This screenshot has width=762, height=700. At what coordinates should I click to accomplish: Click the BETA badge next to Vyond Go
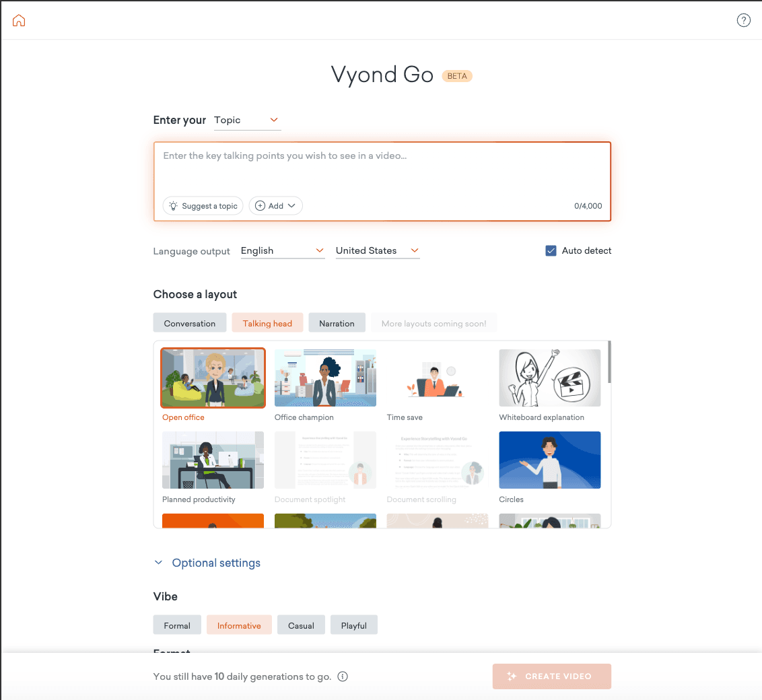(457, 76)
